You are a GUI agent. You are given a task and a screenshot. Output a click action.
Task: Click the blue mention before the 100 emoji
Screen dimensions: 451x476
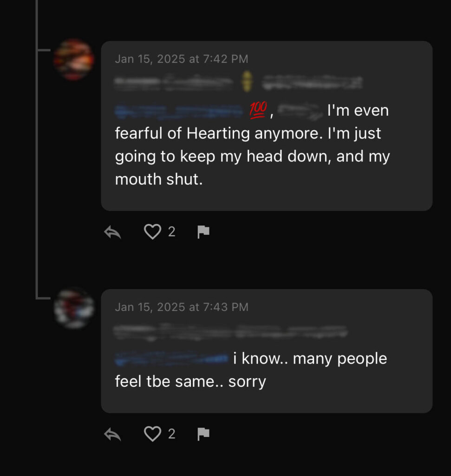[180, 111]
